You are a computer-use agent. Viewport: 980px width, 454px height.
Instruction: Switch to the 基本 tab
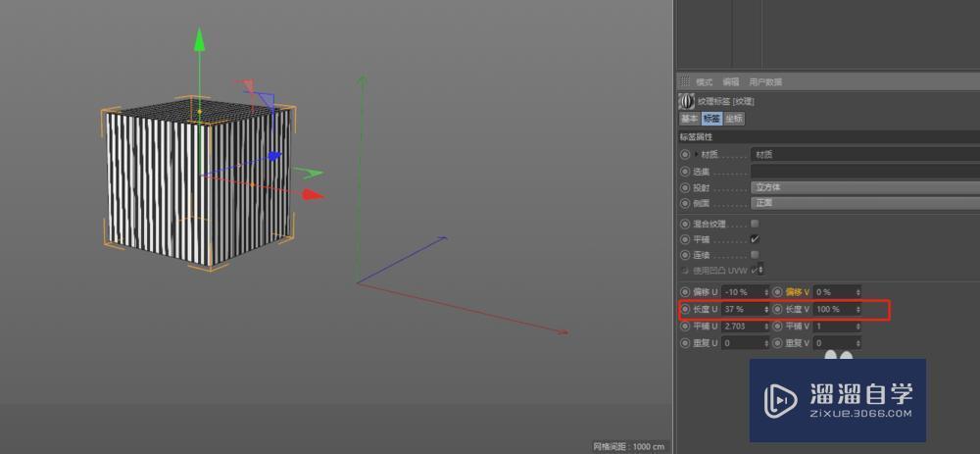(x=689, y=119)
